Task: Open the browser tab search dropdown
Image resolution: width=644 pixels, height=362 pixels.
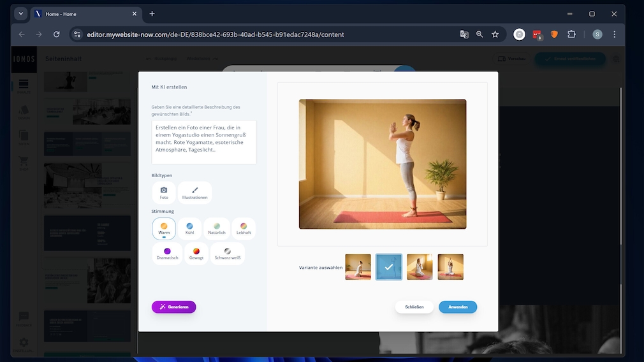Action: click(x=21, y=13)
